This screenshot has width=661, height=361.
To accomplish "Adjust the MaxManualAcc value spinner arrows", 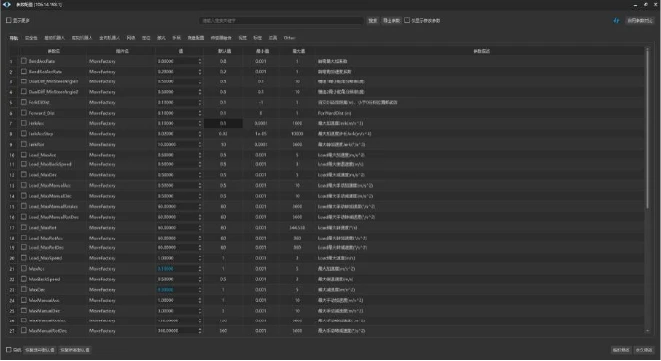I will coord(200,300).
